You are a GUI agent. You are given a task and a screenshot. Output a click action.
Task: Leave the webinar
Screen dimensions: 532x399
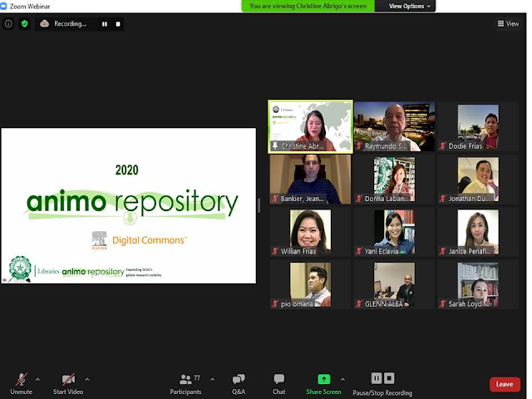coord(505,384)
